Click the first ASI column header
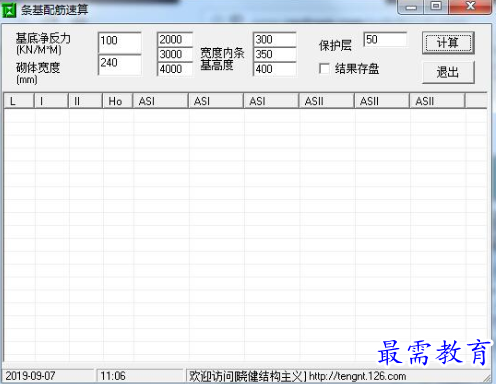The width and height of the screenshot is (499, 384). (160, 101)
